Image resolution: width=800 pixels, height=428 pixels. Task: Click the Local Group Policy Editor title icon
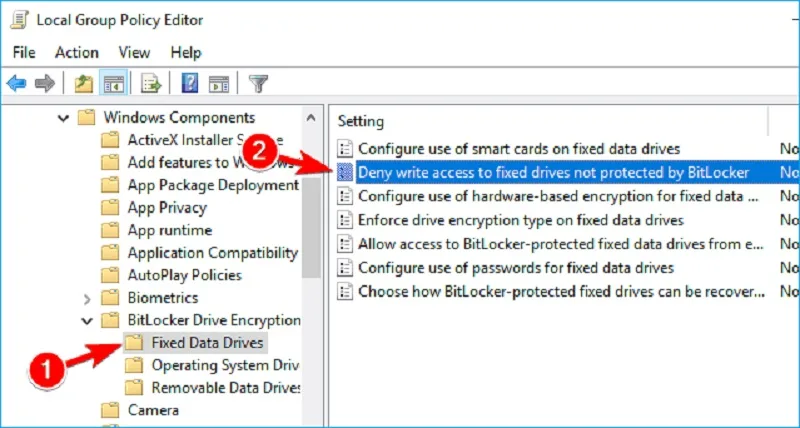(19, 19)
